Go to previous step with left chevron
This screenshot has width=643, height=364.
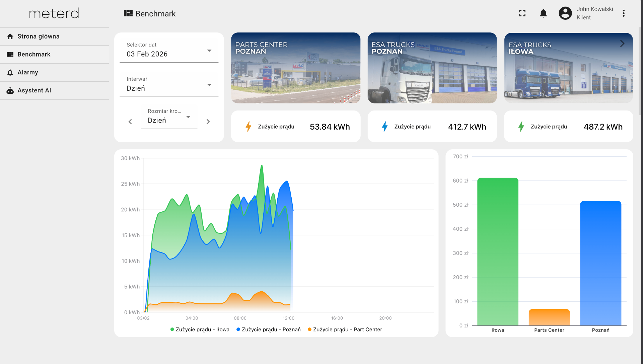pyautogui.click(x=130, y=122)
